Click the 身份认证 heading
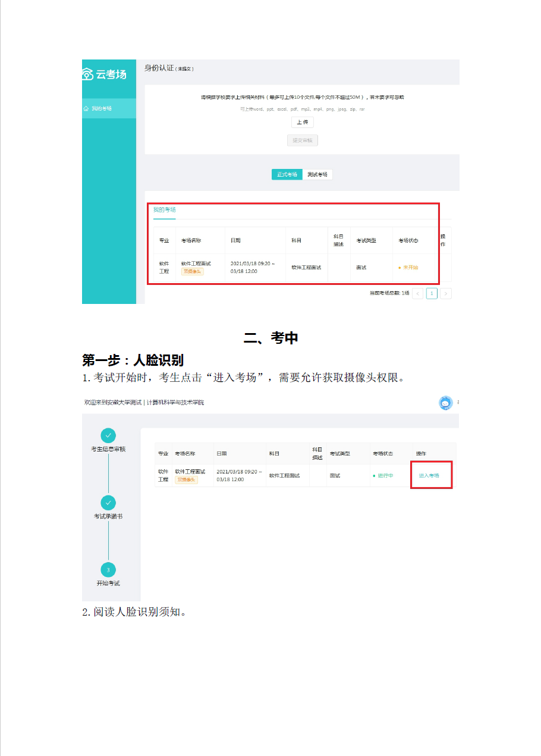 (159, 68)
